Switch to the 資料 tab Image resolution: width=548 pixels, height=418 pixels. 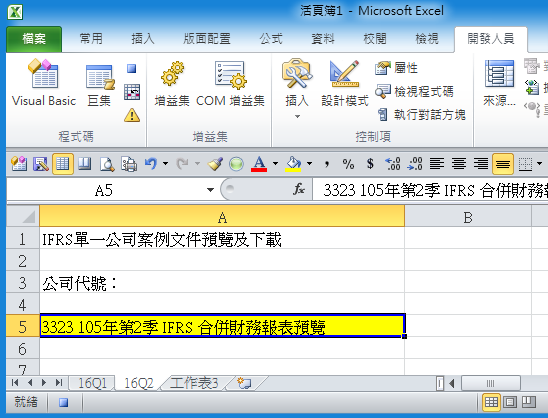(323, 39)
